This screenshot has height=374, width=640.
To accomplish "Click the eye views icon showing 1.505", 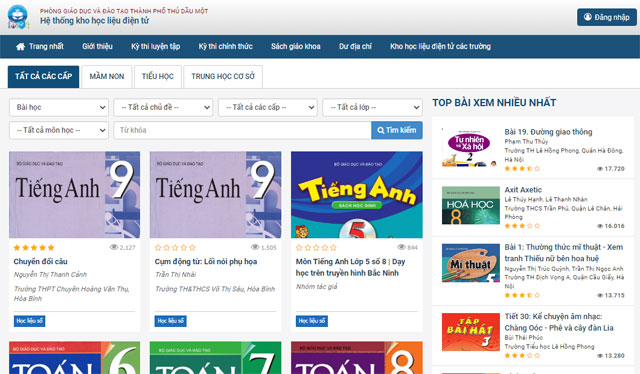I will coord(255,247).
